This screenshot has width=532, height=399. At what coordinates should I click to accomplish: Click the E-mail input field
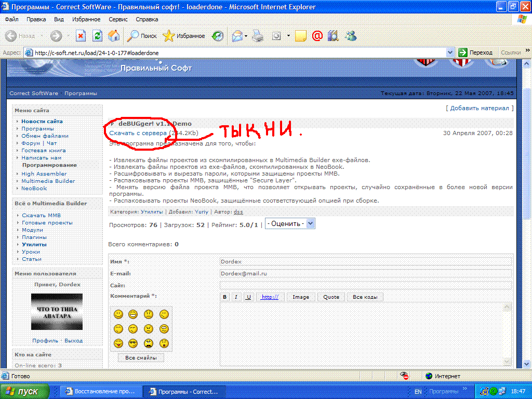pos(365,273)
